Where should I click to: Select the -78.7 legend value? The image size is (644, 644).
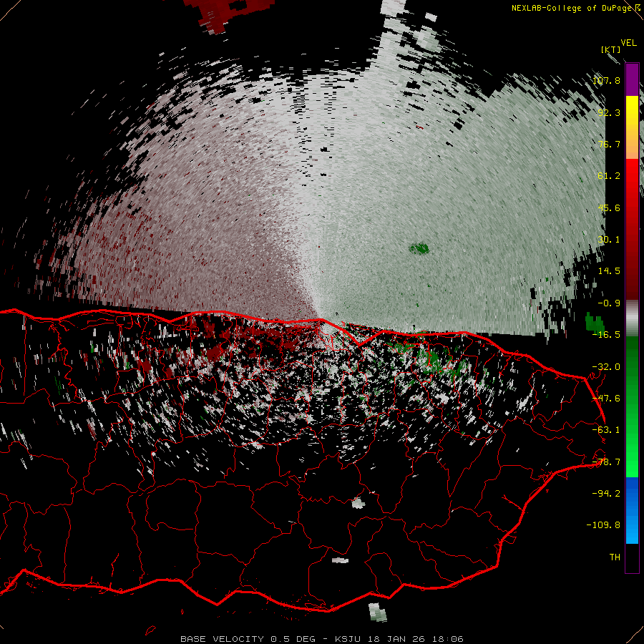606,462
